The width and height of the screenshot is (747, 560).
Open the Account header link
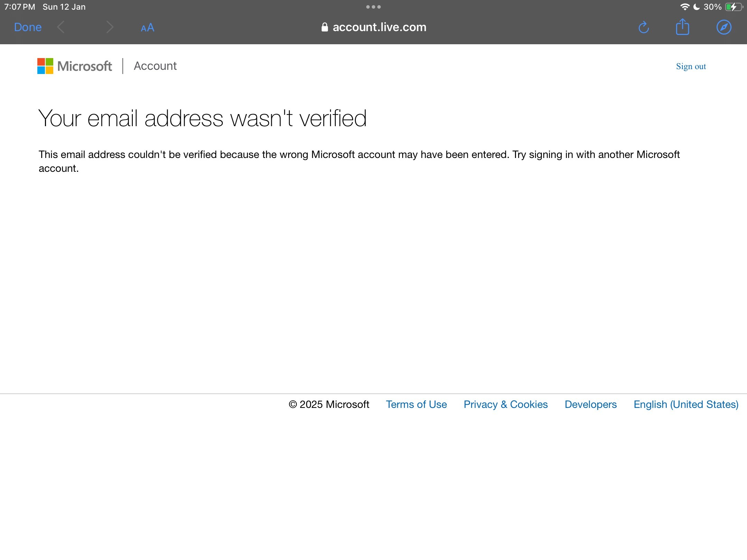[155, 66]
